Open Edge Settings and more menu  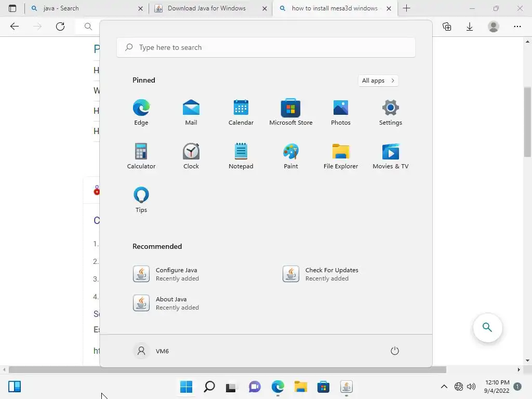coord(517,26)
